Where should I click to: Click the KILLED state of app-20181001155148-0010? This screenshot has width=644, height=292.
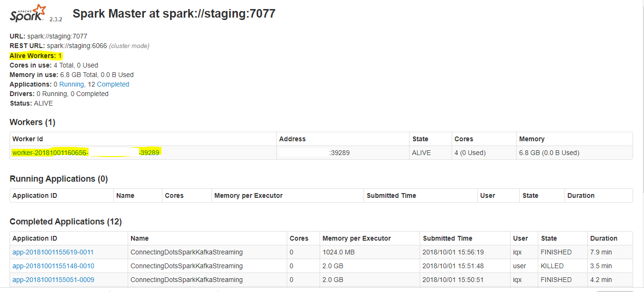552,266
